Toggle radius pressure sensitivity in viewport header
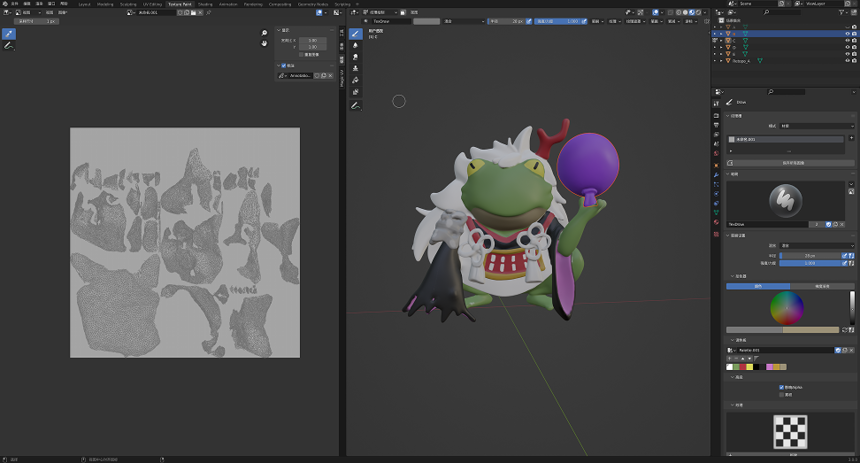The width and height of the screenshot is (860, 463). coord(529,21)
